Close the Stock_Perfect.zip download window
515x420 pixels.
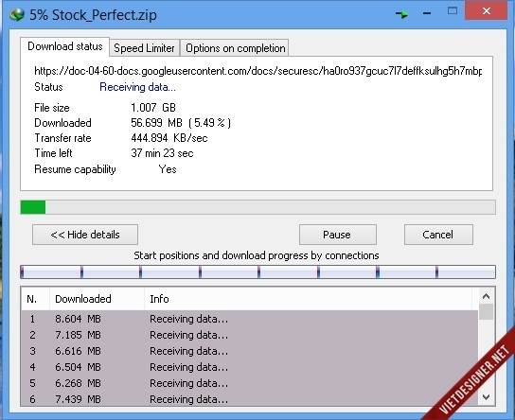(487, 10)
